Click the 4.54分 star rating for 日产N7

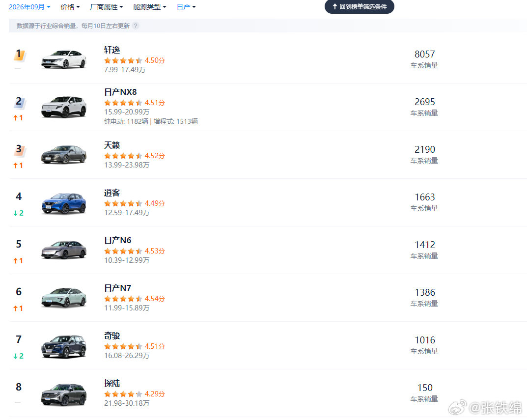[135, 299]
